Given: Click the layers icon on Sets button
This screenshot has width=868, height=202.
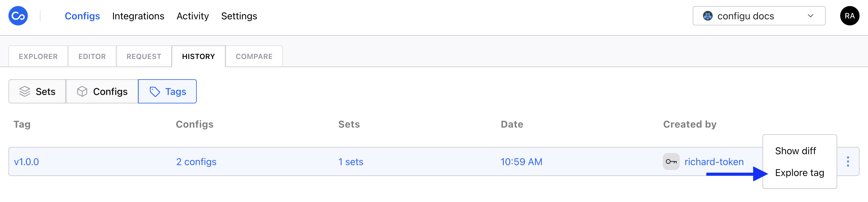Looking at the screenshot, I should point(24,91).
